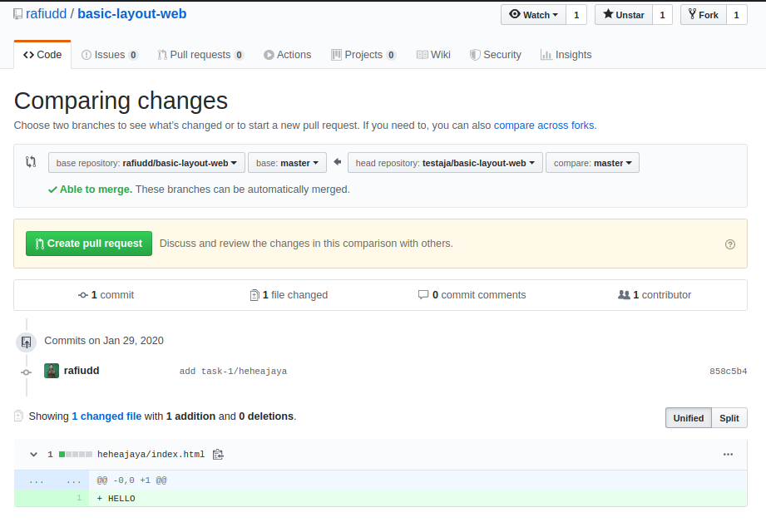Open the rafiudd commit author link
The height and width of the screenshot is (532, 766).
coord(82,371)
